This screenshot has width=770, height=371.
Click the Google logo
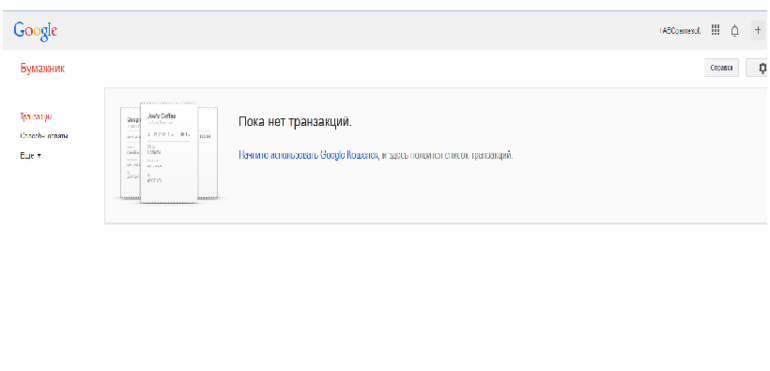pos(35,31)
